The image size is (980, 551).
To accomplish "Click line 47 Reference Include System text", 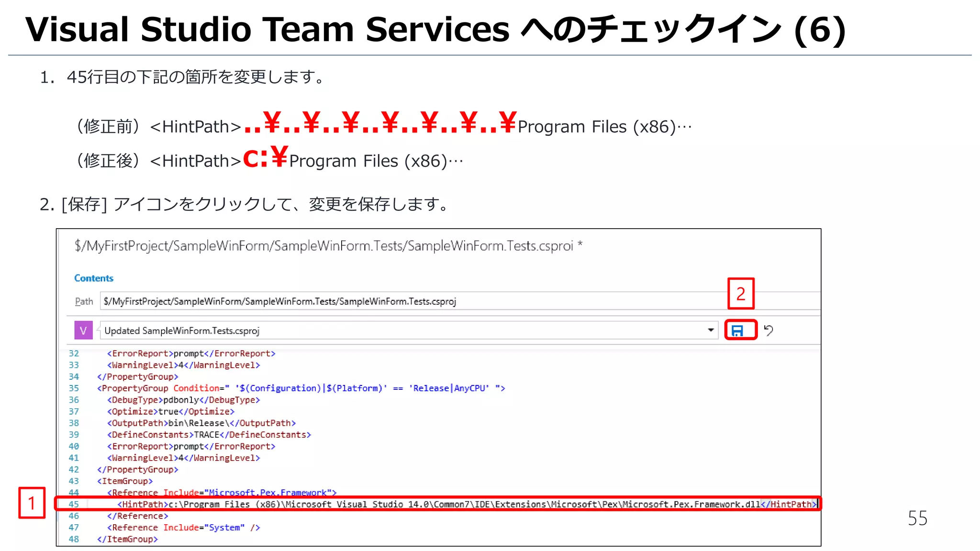I will click(x=183, y=528).
